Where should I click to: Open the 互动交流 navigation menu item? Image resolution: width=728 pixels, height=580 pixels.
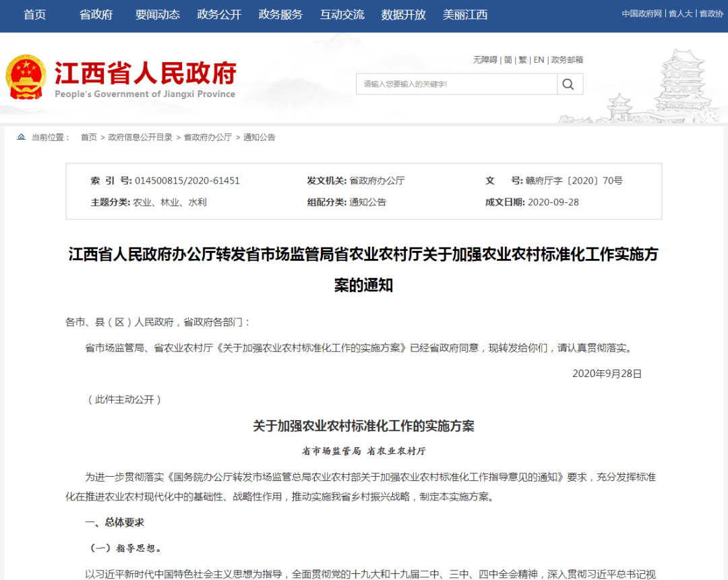(342, 14)
